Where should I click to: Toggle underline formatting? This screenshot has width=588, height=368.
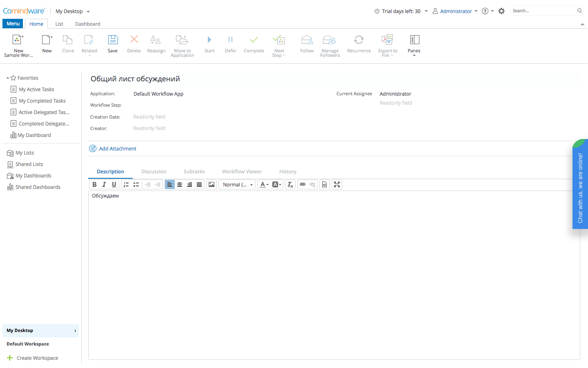pyautogui.click(x=114, y=185)
